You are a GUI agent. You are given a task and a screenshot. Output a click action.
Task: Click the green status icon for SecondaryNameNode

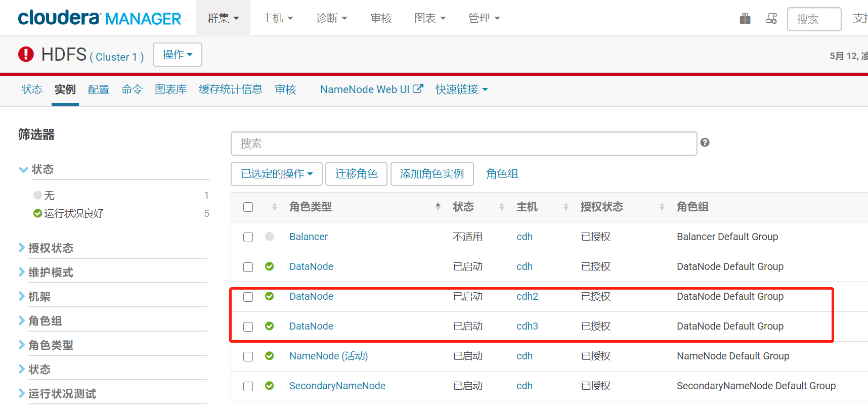point(270,386)
